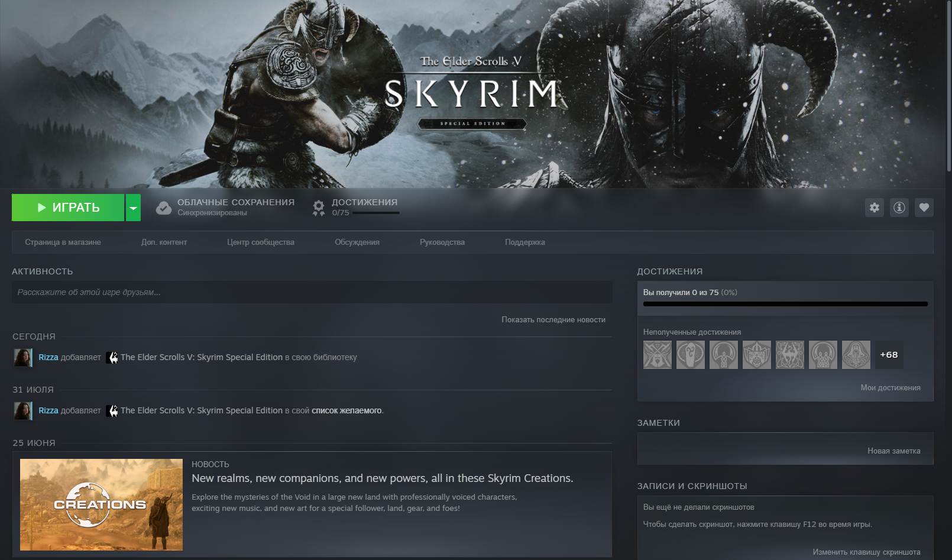952x560 pixels.
Task: Click the СЕГОДНЯ date heading
Action: click(34, 336)
